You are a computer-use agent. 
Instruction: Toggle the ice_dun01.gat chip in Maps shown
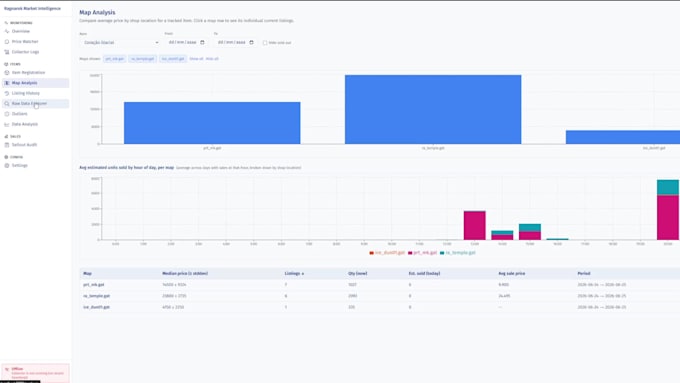pyautogui.click(x=173, y=59)
